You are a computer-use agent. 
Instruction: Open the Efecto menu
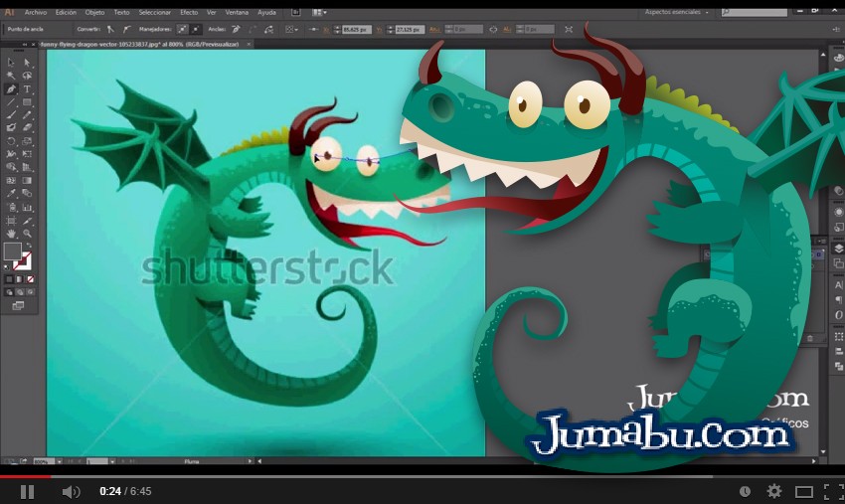point(189,12)
